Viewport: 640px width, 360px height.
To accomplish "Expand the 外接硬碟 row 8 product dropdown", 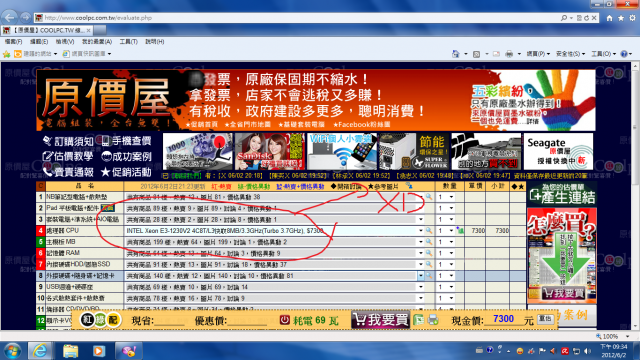I will [x=421, y=276].
